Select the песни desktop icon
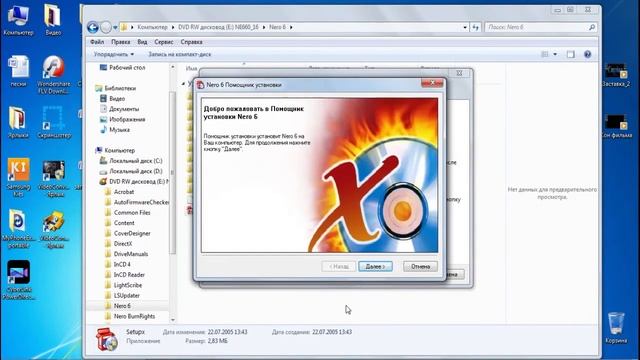The image size is (640, 360). coord(18,71)
